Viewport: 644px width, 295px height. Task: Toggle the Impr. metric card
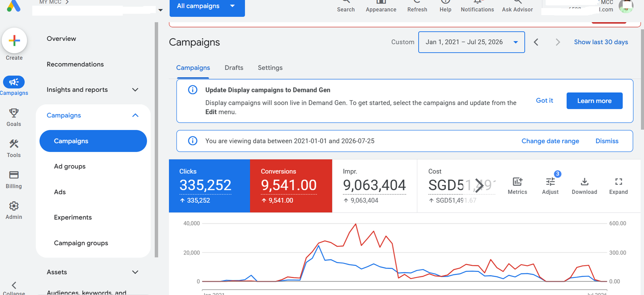375,186
